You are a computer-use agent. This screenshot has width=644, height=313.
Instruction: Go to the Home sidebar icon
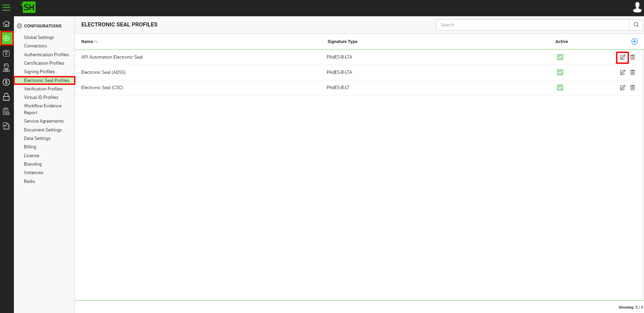pos(6,24)
